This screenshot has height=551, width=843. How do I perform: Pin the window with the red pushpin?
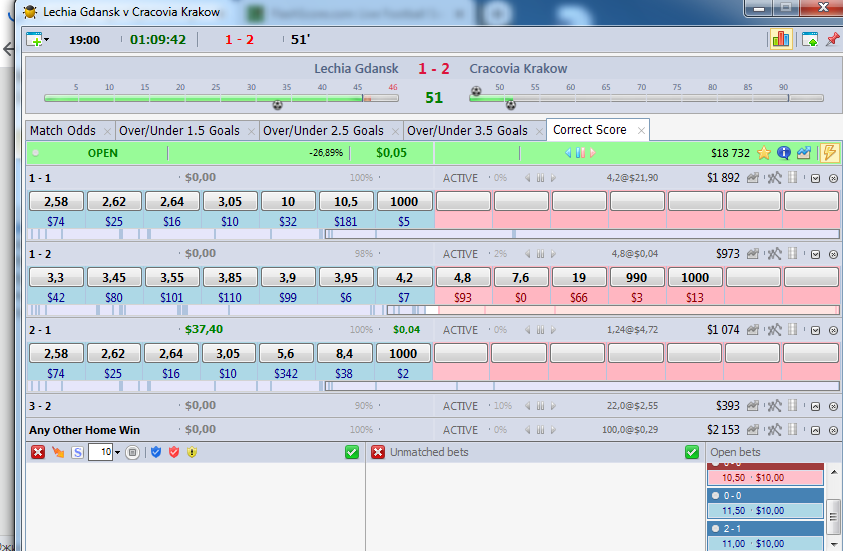pos(832,39)
